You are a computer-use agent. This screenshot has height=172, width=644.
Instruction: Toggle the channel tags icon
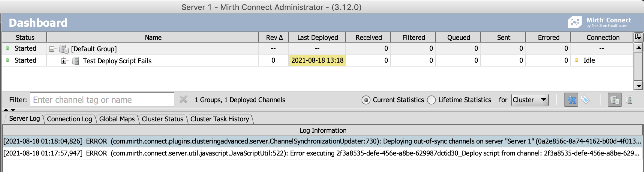coord(585,100)
